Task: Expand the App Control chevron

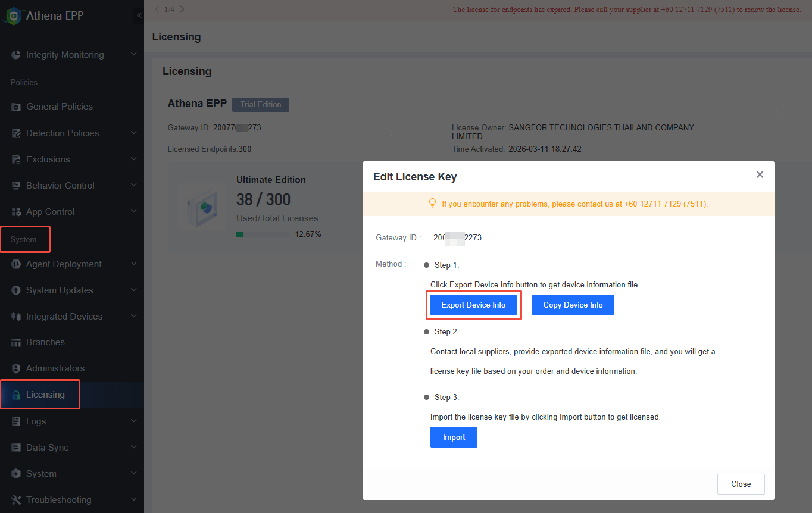Action: (x=133, y=211)
